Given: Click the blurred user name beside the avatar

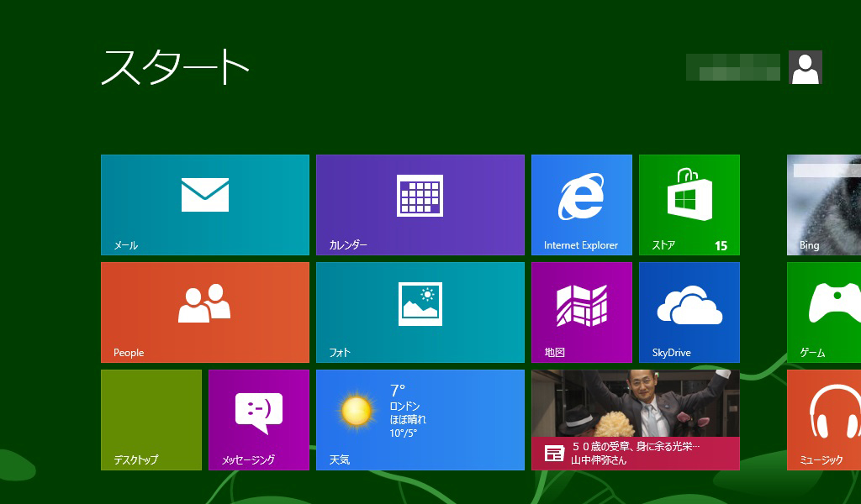Looking at the screenshot, I should click(x=733, y=67).
